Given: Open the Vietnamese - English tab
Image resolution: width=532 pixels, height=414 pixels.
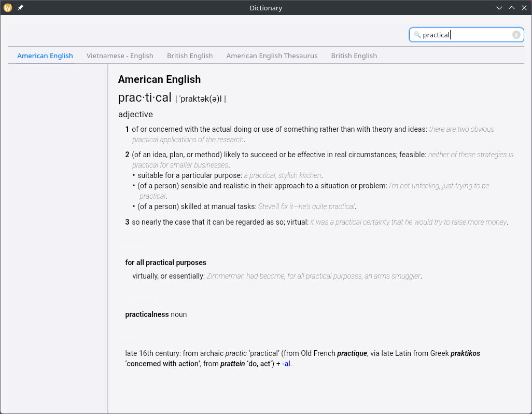Looking at the screenshot, I should [x=120, y=56].
